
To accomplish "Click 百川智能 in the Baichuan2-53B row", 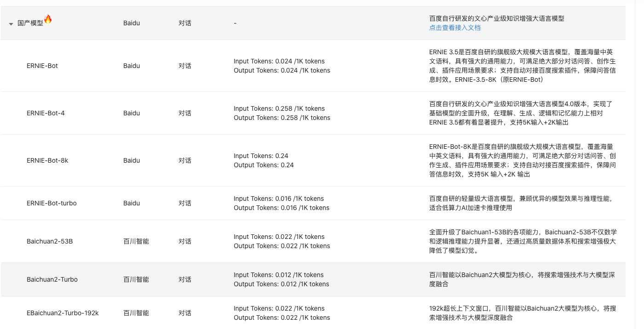I will coord(136,241).
